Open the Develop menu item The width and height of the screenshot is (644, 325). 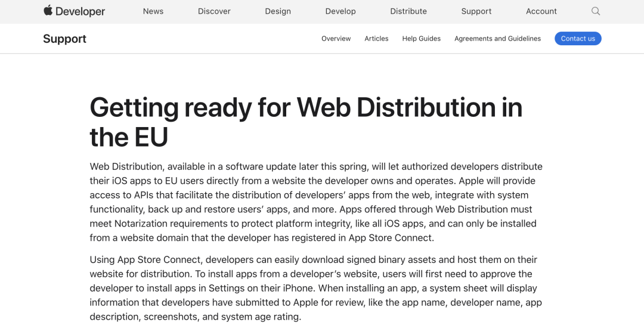tap(340, 11)
